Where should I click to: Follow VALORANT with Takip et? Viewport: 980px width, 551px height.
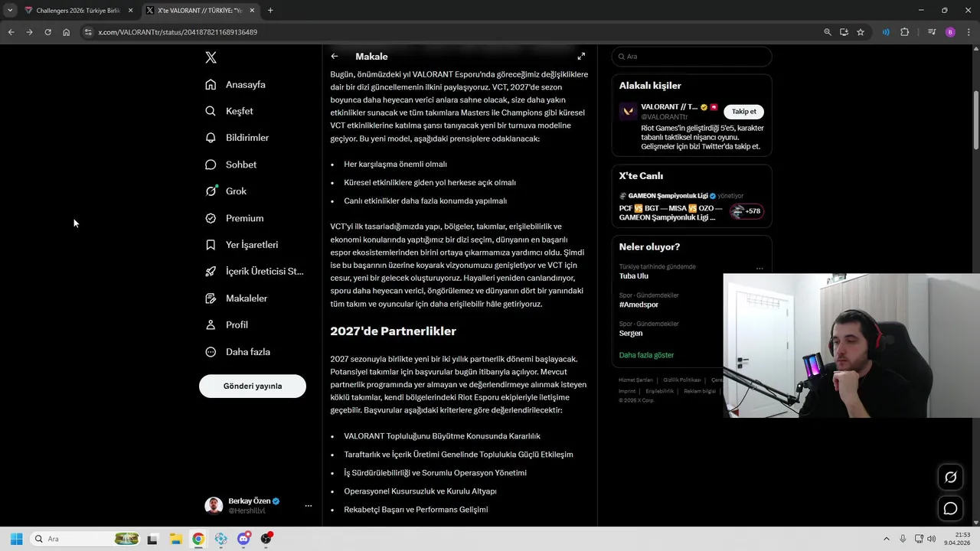coord(743,112)
